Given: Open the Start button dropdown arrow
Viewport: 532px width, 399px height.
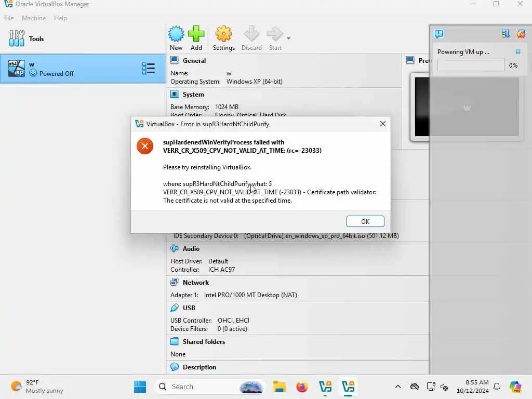Looking at the screenshot, I should (288, 38).
